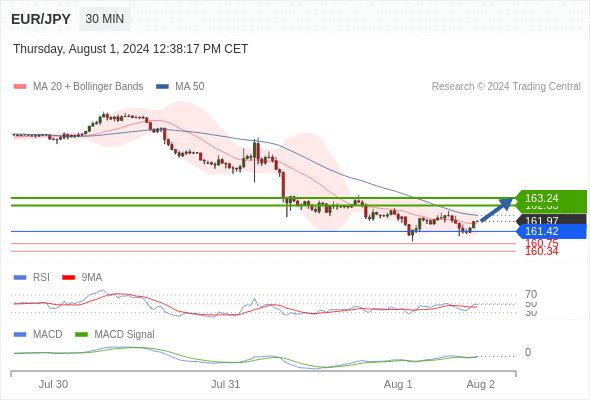This screenshot has height=400, width=590.
Task: Click the green 163.24 resistance price tag
Action: point(551,198)
